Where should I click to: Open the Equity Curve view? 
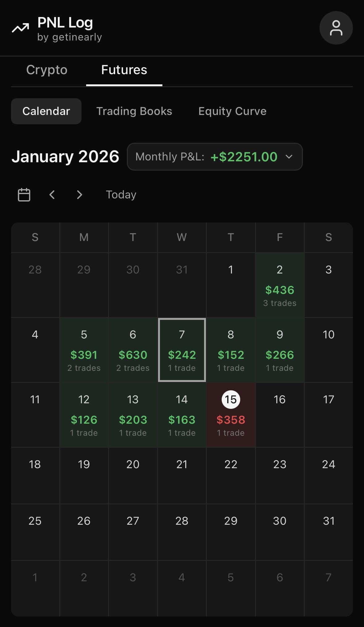232,111
